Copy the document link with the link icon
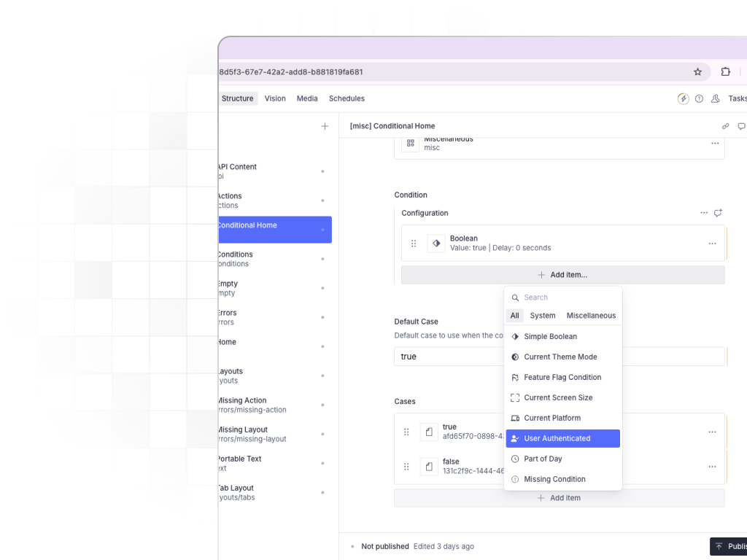 coord(725,126)
